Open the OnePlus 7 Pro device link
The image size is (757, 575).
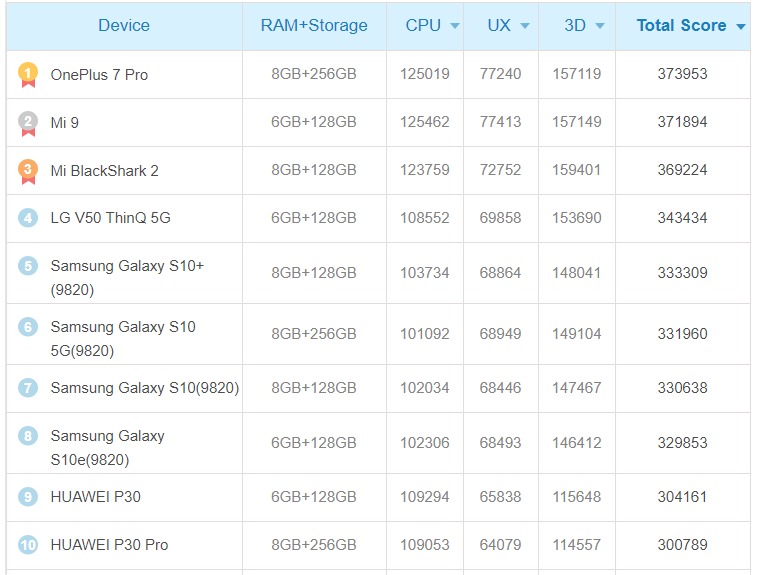(99, 75)
